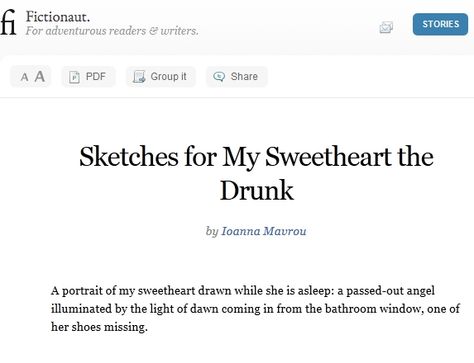The image size is (474, 363).
Task: Download story via PDF label
Action: point(96,76)
